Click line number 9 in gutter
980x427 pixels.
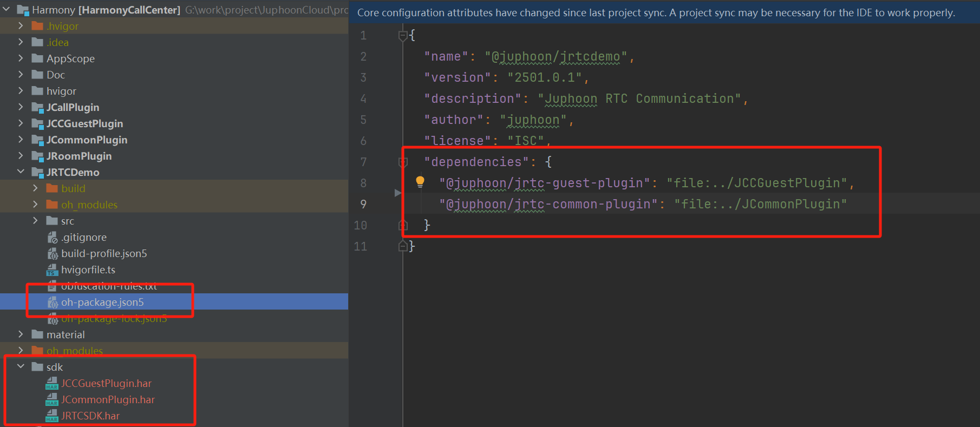click(363, 204)
